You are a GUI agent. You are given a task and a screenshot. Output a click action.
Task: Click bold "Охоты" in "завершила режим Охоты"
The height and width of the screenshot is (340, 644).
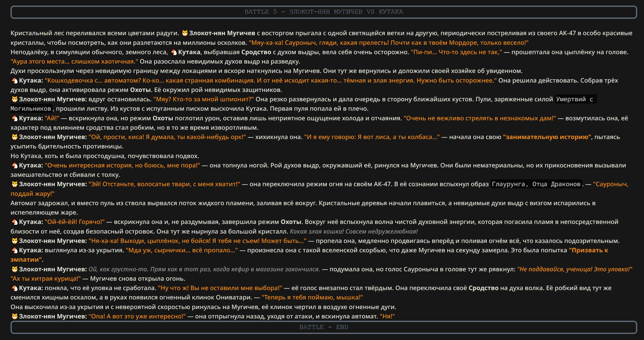pos(291,222)
